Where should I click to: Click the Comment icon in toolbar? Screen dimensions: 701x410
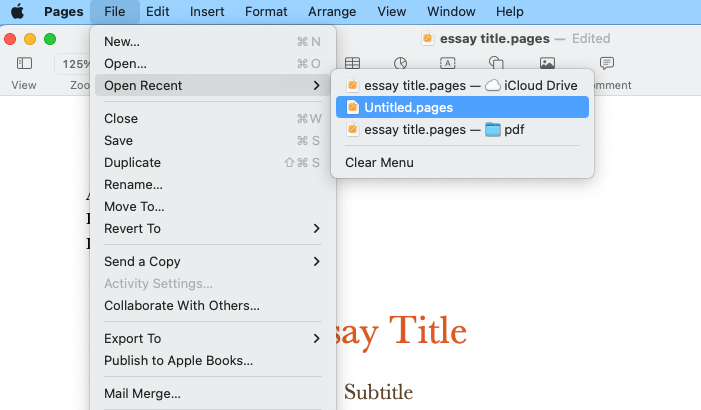click(x=606, y=63)
